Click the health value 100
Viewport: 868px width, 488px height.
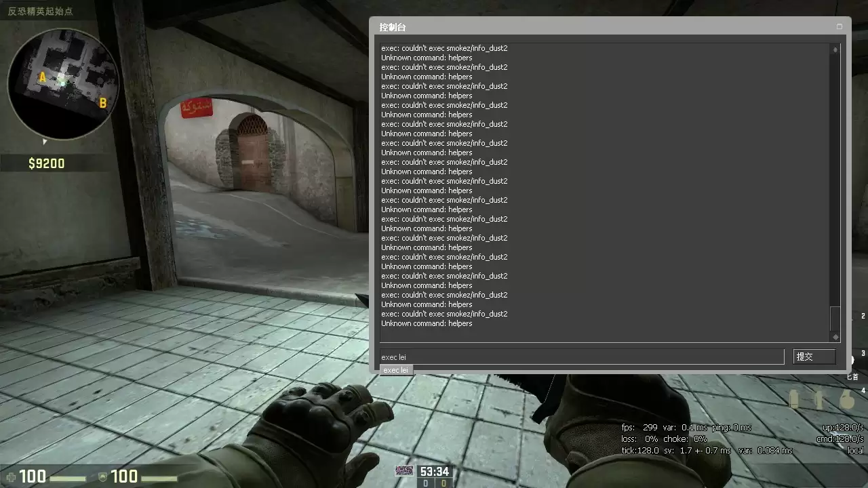[33, 476]
